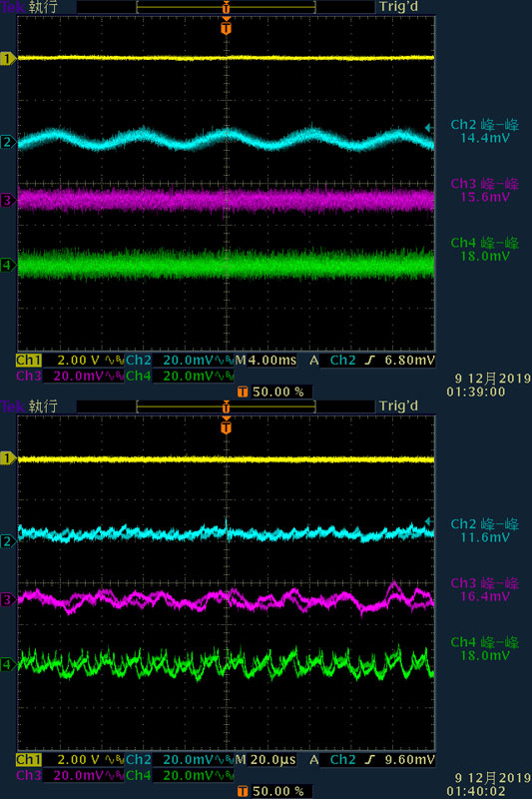Click the 01:40:02 timestamp
Image resolution: width=532 pixels, height=799 pixels.
click(x=476, y=791)
